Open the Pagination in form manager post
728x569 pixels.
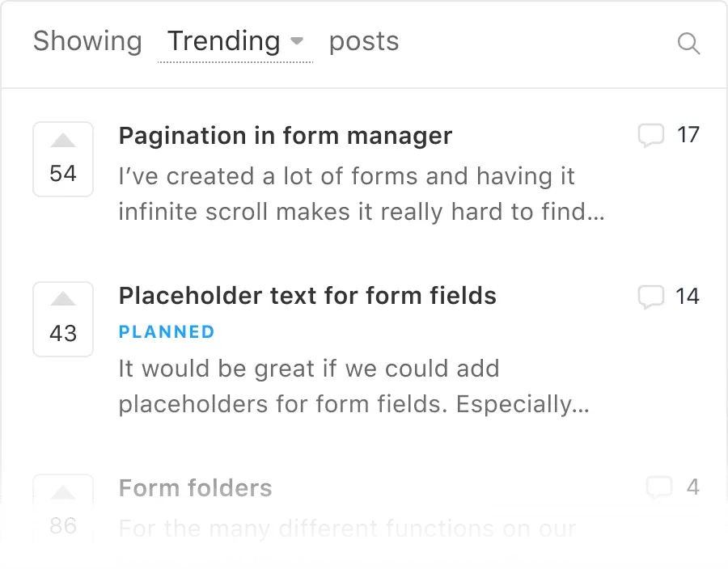285,135
